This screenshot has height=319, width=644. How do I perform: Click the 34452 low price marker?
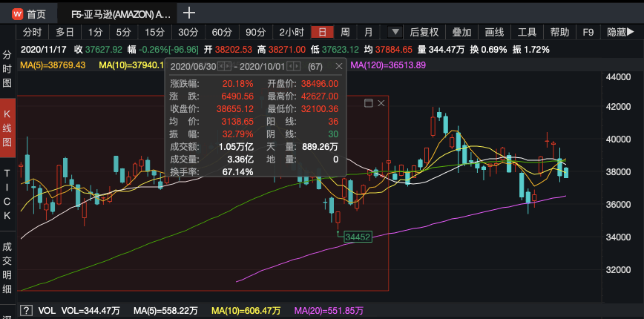(355, 237)
